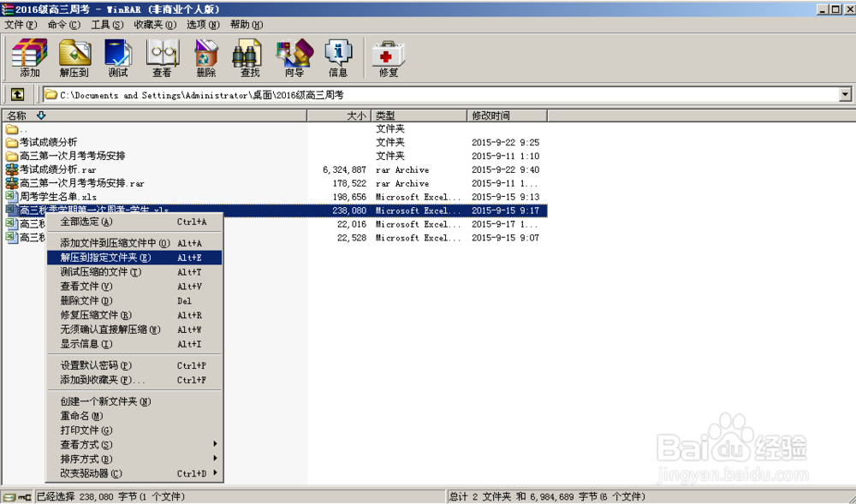Click the parent folder '..' entry
The height and width of the screenshot is (504, 856).
pyautogui.click(x=16, y=129)
